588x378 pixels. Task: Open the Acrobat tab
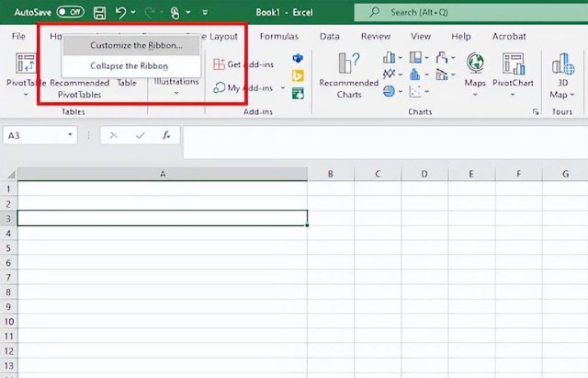click(509, 36)
